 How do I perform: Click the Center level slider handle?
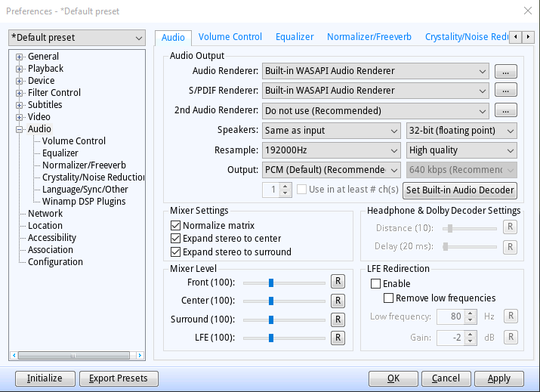pyautogui.click(x=271, y=301)
